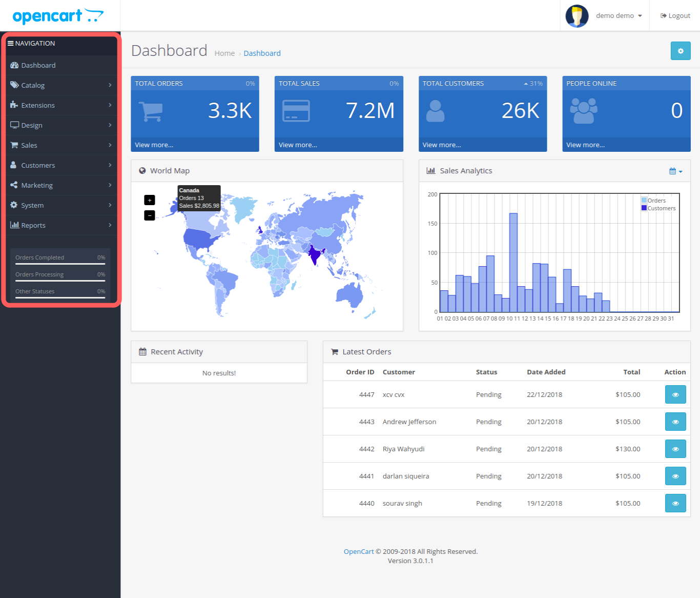This screenshot has width=700, height=598.
Task: View order 4447 using the eye button
Action: [x=675, y=394]
